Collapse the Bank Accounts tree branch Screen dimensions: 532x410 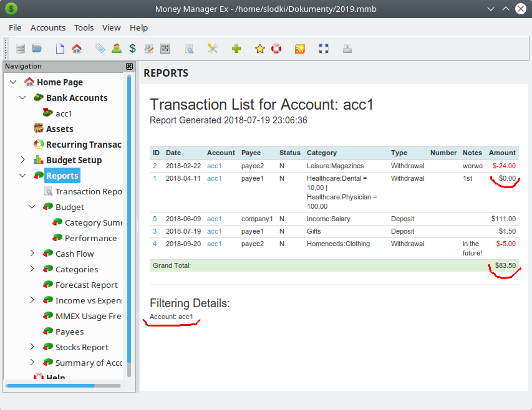(22, 97)
